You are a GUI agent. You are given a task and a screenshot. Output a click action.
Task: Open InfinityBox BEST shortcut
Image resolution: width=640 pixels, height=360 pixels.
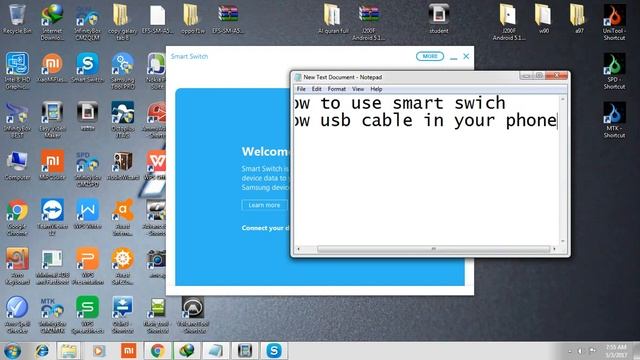pyautogui.click(x=17, y=119)
